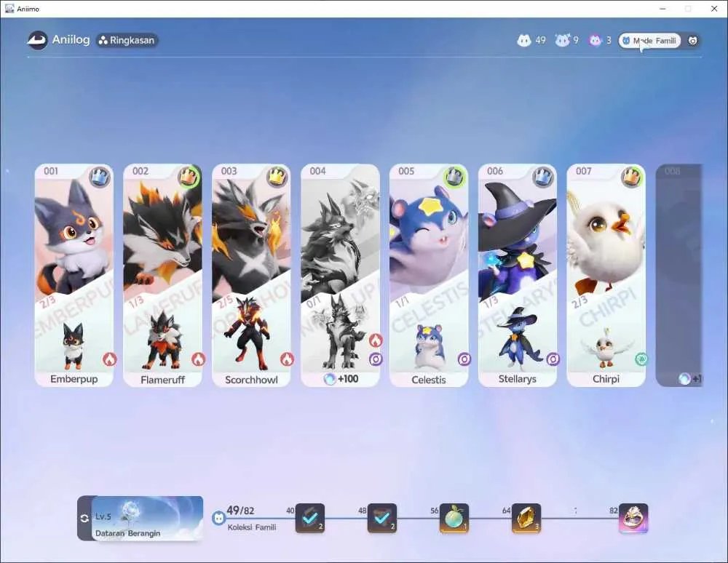The height and width of the screenshot is (563, 728).
Task: Open the Emberpup card portrait
Action: (74, 236)
